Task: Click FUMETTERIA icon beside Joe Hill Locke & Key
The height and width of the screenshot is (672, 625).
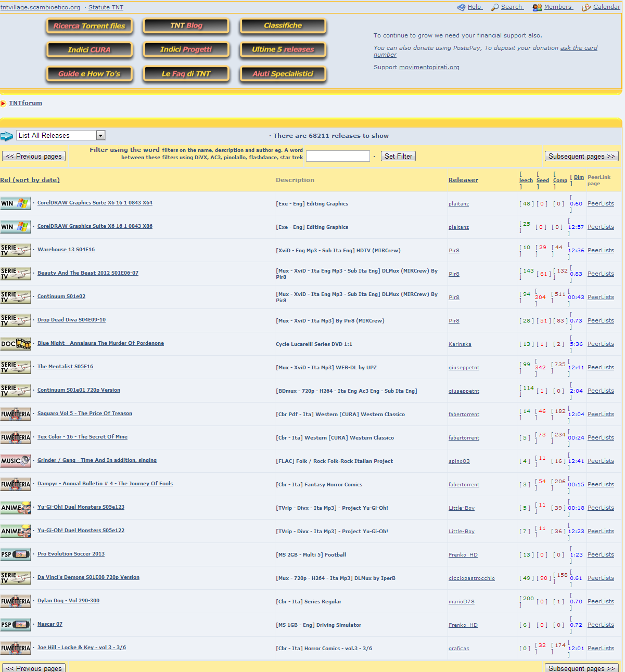Action: 16,648
